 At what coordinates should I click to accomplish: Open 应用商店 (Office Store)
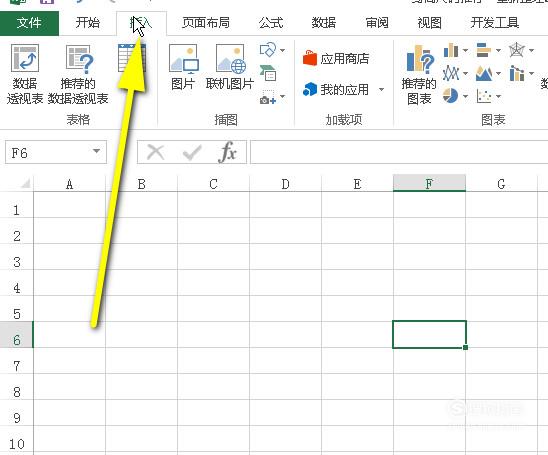point(336,58)
